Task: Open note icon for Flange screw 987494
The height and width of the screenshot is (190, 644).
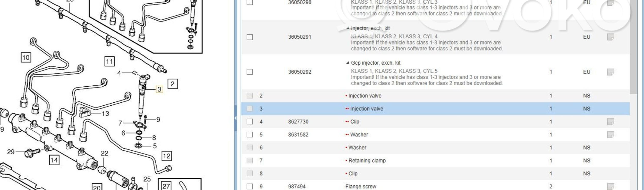Action: 611,186
